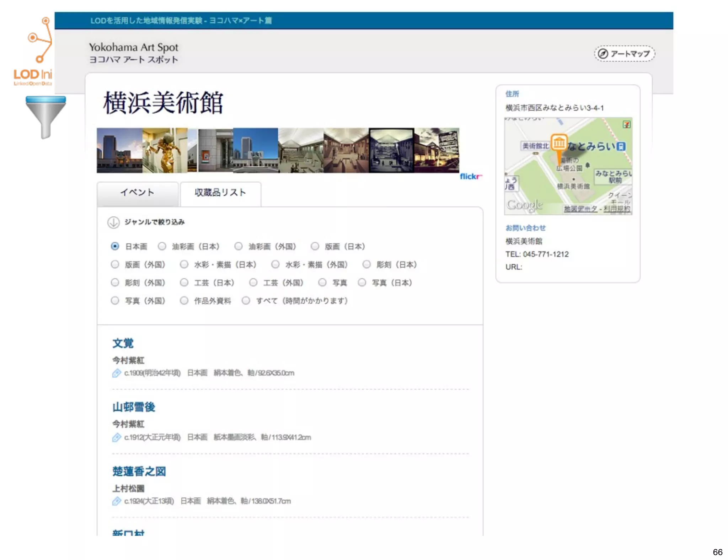Click the tag icon under 山邨雪後
Viewport: 728px width, 560px height.
117,437
